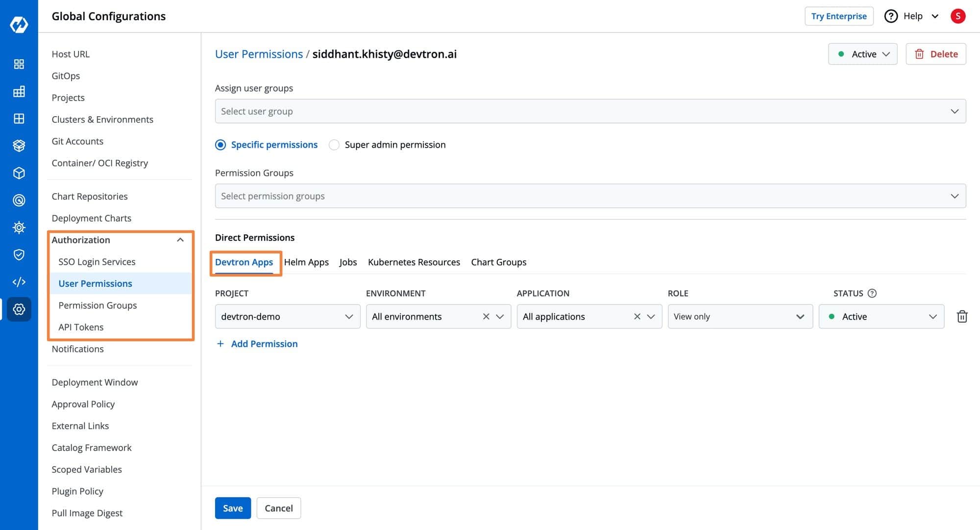This screenshot has height=530, width=980.
Task: Switch to the Kubernetes Resources tab
Action: point(414,262)
